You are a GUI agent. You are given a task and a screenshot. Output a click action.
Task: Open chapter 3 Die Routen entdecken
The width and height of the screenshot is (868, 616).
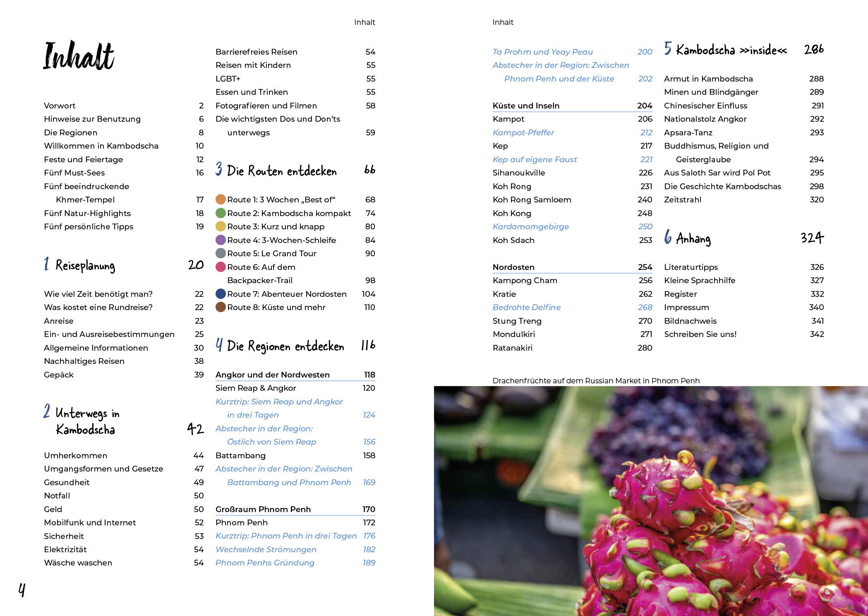[x=281, y=171]
